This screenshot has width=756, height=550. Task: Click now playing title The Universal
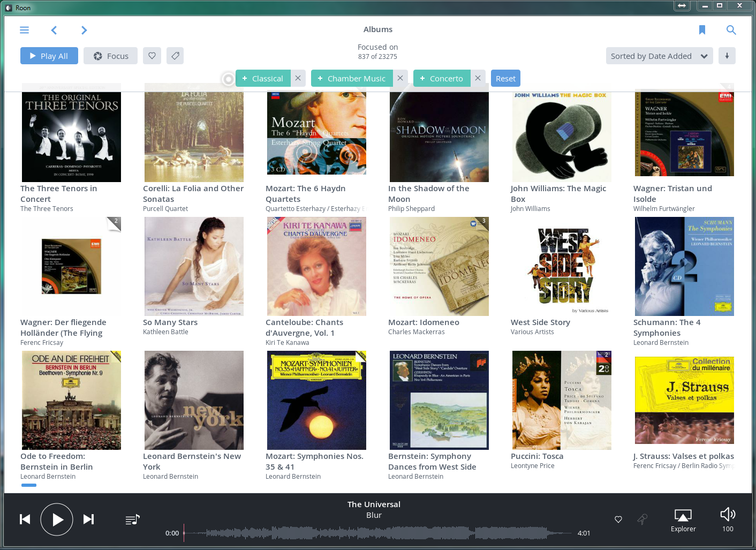coord(374,504)
